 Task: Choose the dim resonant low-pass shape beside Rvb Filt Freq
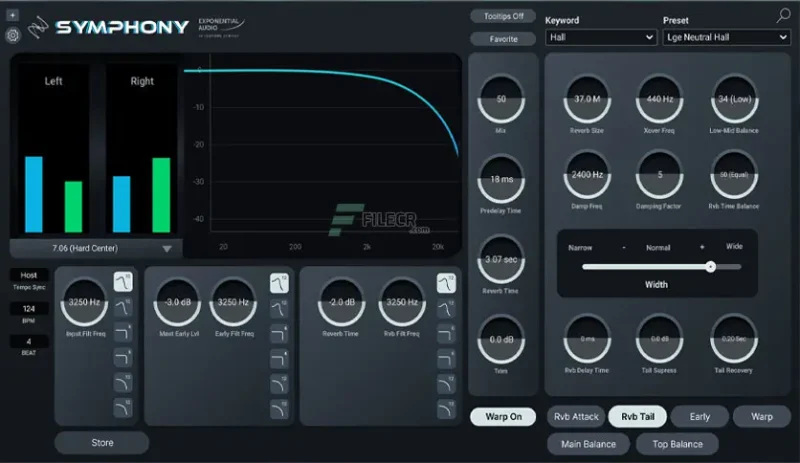pos(446,309)
